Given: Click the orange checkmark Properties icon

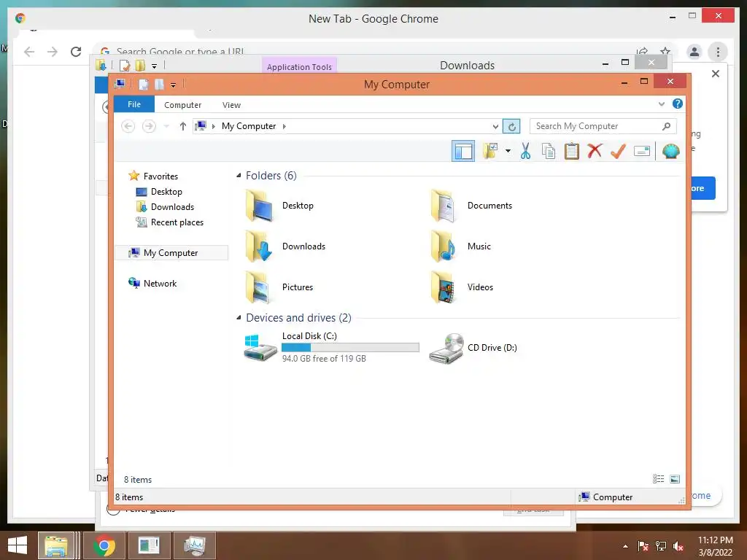Looking at the screenshot, I should tap(618, 151).
